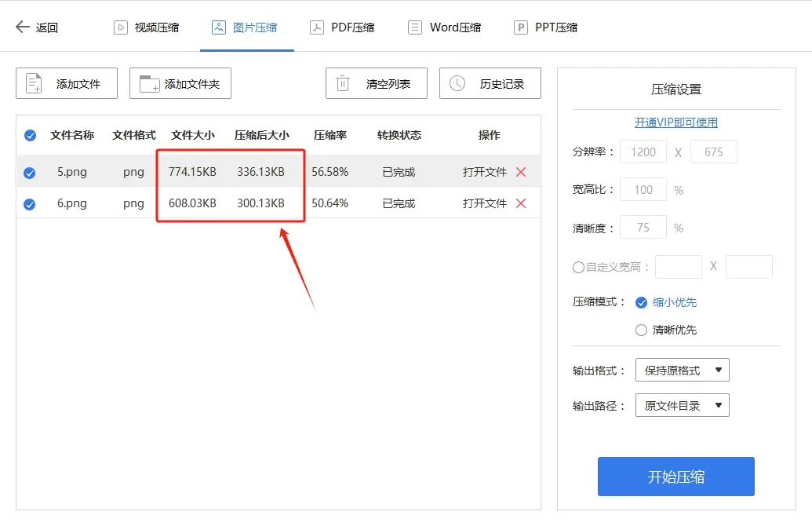Switch to the PDF压缩 tab
The width and height of the screenshot is (812, 526).
click(342, 27)
